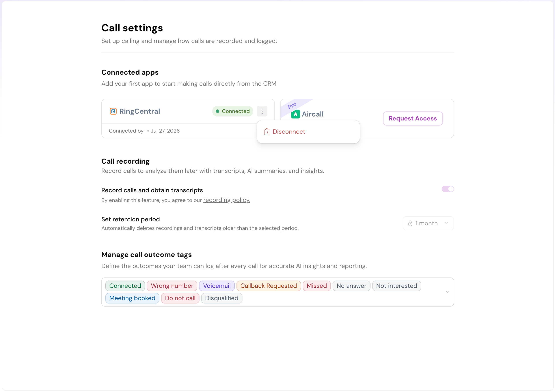Click the RingCentral Connected status badge

click(233, 111)
